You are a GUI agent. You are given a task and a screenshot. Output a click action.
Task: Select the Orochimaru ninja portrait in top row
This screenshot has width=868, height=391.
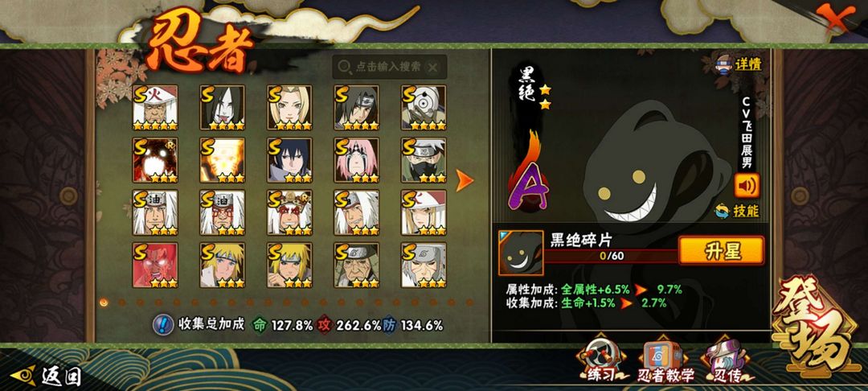[223, 108]
